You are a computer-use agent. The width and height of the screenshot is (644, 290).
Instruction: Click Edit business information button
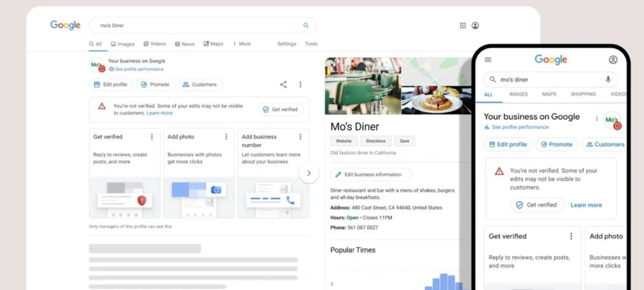(x=371, y=175)
